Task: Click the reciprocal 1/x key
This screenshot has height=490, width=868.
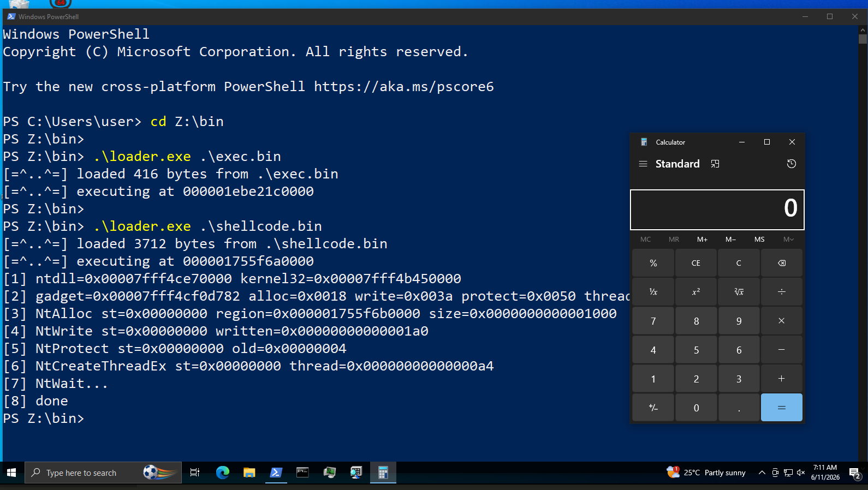Action: point(653,292)
